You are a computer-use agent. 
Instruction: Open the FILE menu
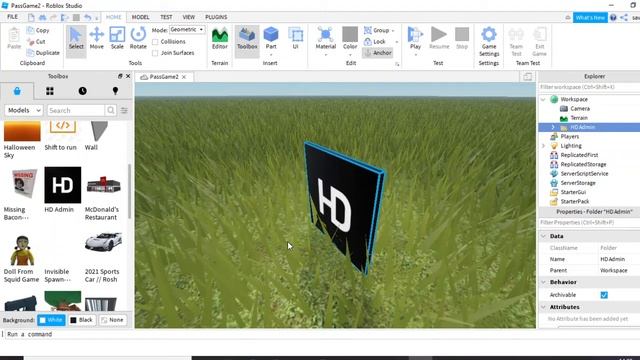click(x=12, y=17)
